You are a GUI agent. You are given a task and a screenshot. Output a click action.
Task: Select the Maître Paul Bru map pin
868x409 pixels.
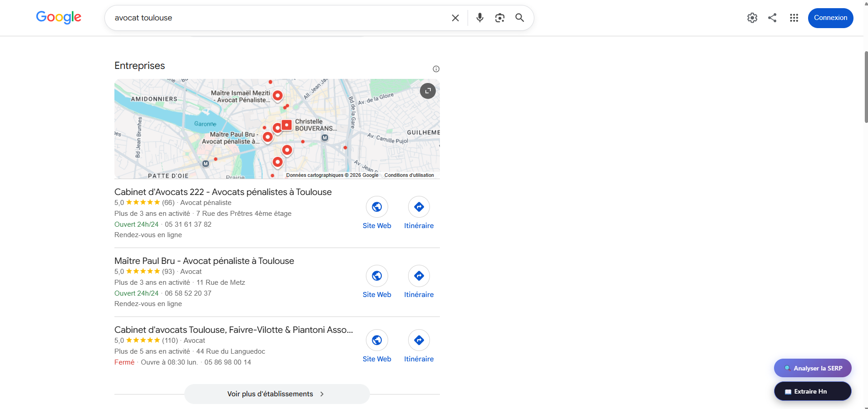point(268,136)
